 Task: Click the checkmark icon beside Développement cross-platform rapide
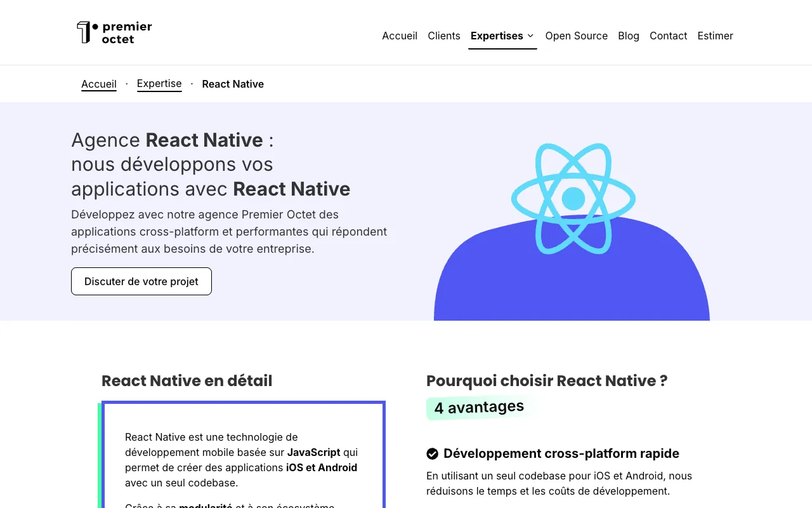pyautogui.click(x=433, y=453)
